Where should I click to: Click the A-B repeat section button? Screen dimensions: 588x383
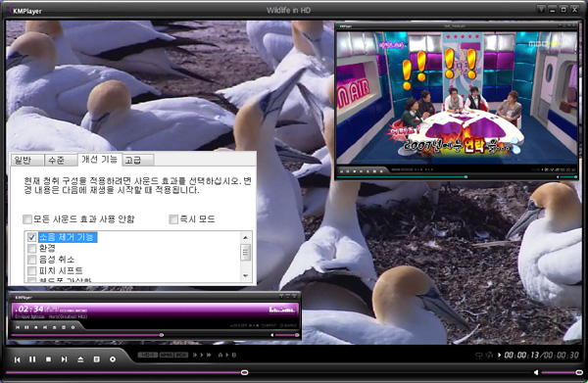pyautogui.click(x=227, y=355)
